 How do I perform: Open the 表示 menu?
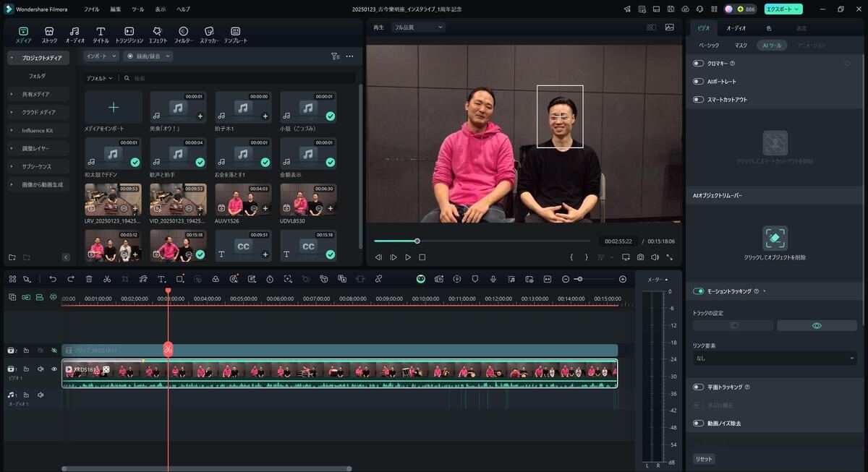click(161, 9)
